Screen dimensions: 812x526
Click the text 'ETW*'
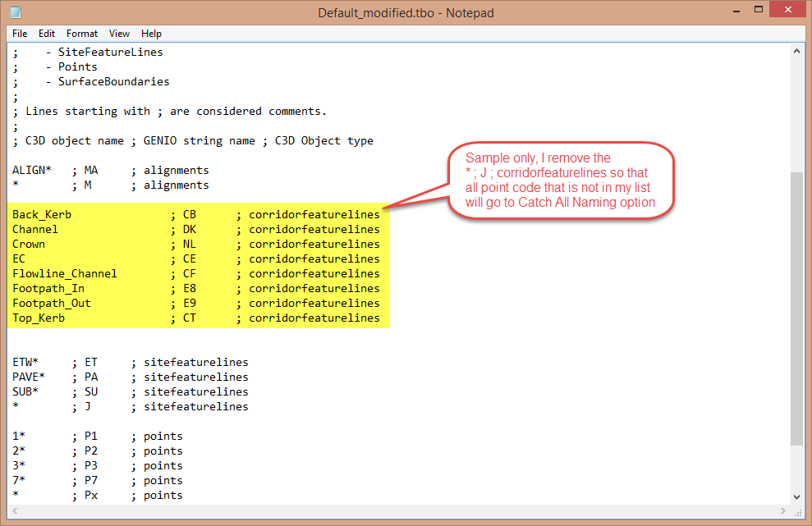tap(25, 363)
